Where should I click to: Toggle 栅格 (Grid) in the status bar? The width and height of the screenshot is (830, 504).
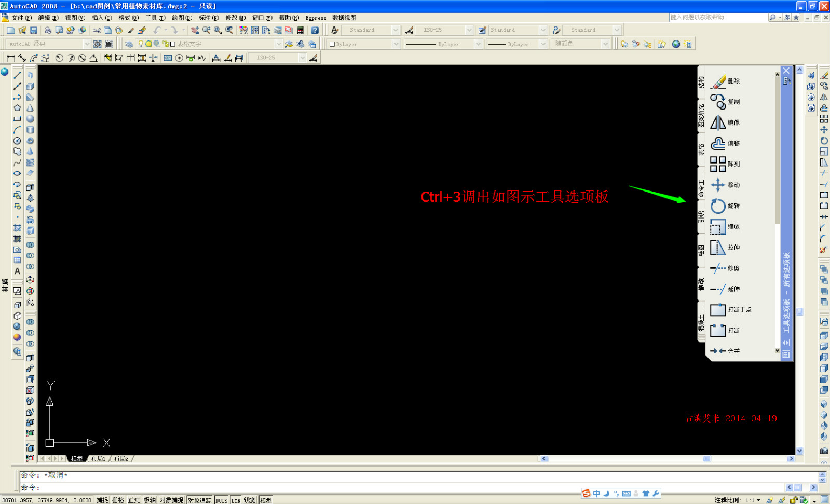[118, 500]
